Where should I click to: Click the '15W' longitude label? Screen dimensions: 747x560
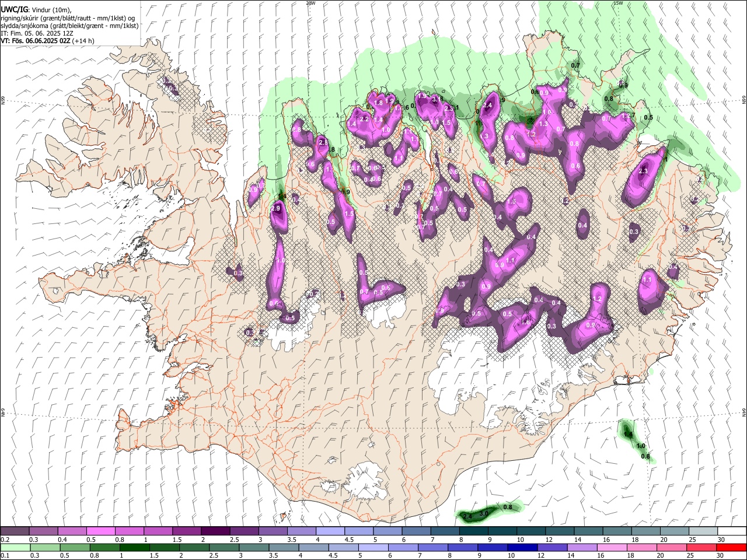[x=618, y=3]
